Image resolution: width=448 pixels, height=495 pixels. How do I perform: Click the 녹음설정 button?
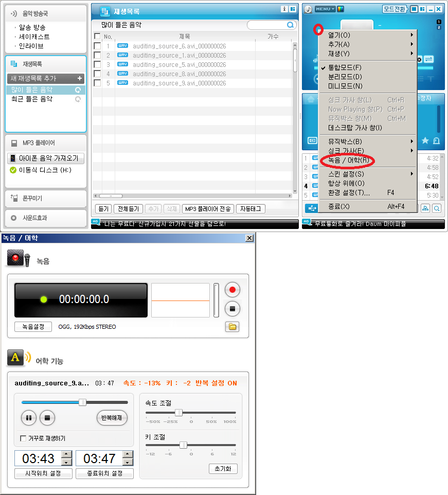tap(33, 327)
